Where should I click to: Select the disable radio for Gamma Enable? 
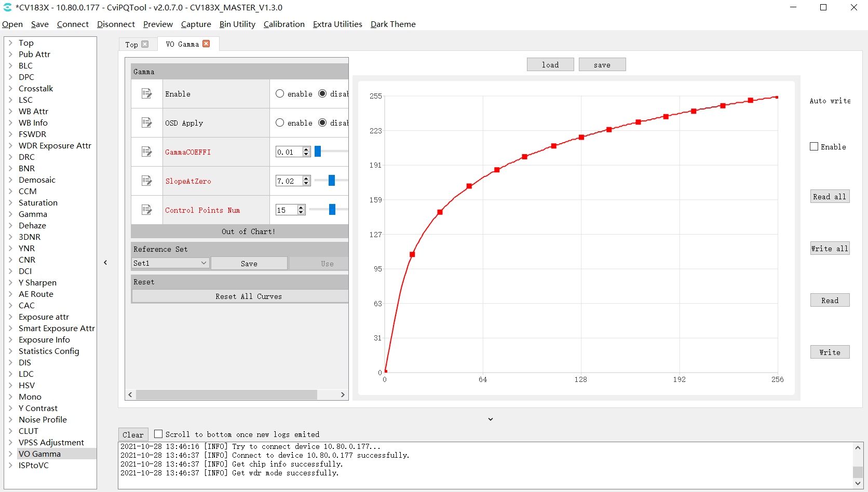point(322,93)
